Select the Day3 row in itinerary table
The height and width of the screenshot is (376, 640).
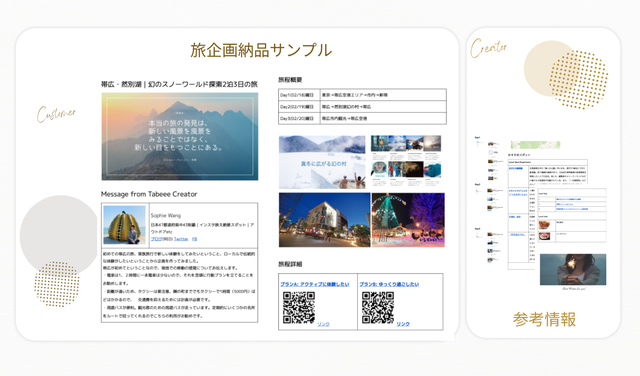(x=362, y=118)
